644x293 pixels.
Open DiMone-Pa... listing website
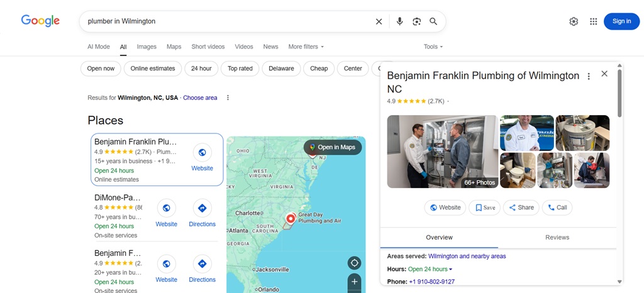click(166, 213)
